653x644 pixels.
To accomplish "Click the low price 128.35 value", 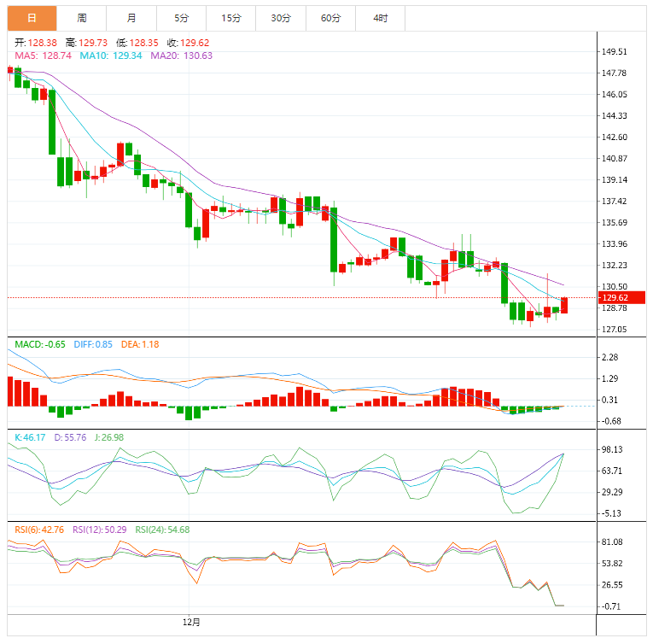I will point(143,43).
